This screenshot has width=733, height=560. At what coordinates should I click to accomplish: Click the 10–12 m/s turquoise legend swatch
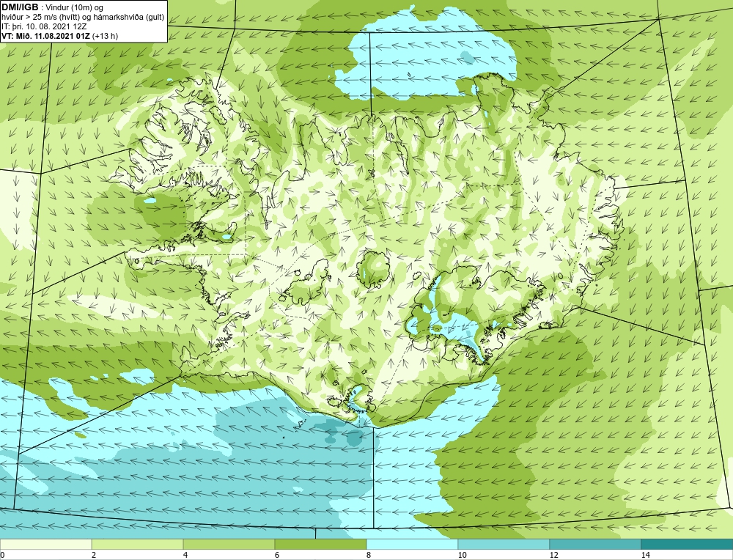(504, 544)
